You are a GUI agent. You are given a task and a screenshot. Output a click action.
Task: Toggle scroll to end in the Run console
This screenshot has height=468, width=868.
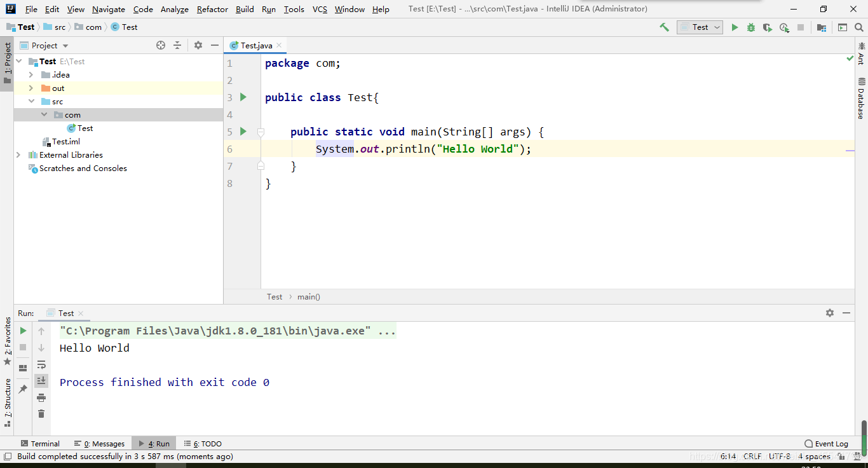click(41, 381)
